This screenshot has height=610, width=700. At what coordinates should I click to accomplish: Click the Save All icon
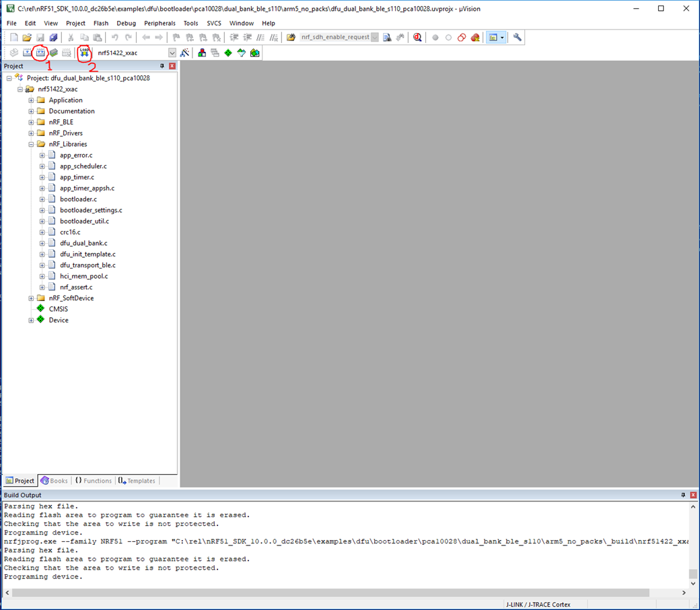(53, 38)
